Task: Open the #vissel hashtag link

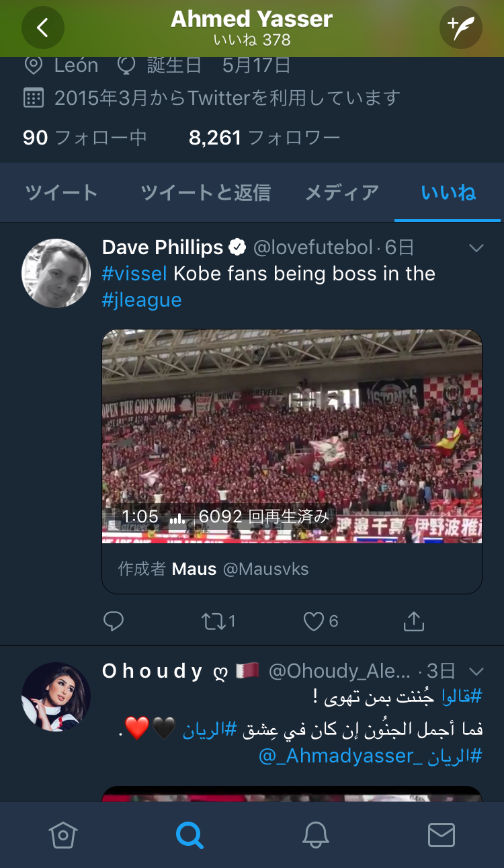Action: click(x=134, y=274)
